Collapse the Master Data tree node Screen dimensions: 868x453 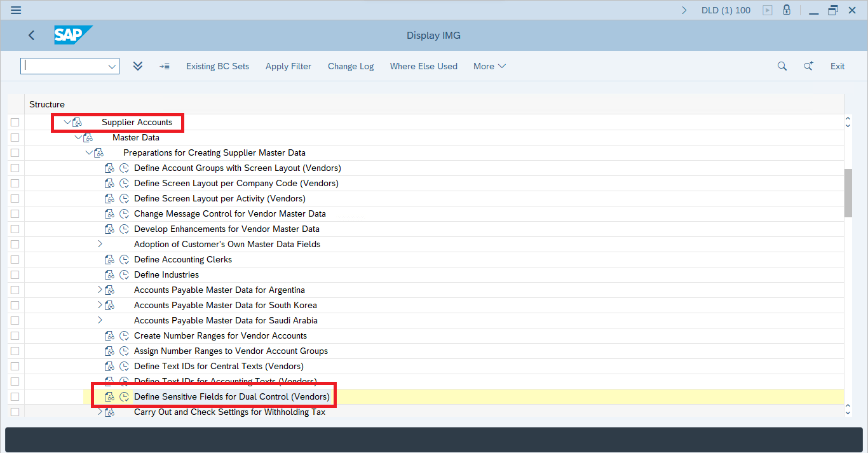tap(78, 137)
